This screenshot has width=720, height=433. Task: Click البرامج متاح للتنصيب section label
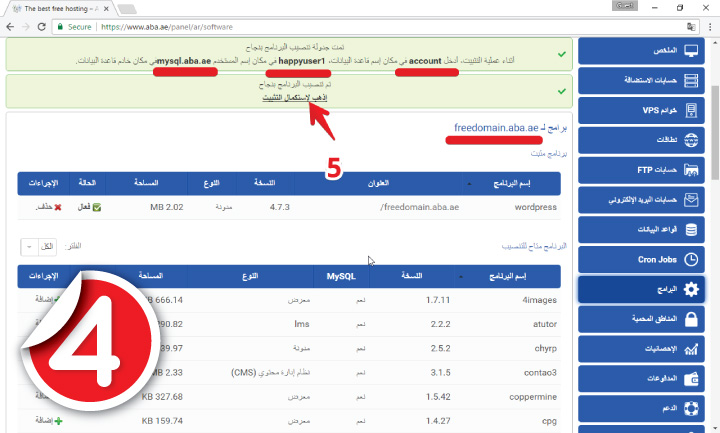click(x=534, y=247)
